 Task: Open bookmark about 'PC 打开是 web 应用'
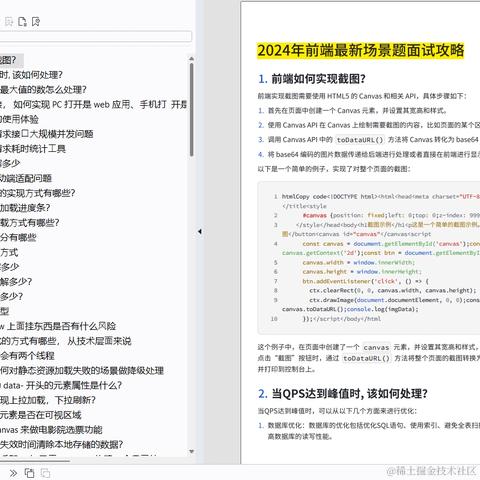93,105
